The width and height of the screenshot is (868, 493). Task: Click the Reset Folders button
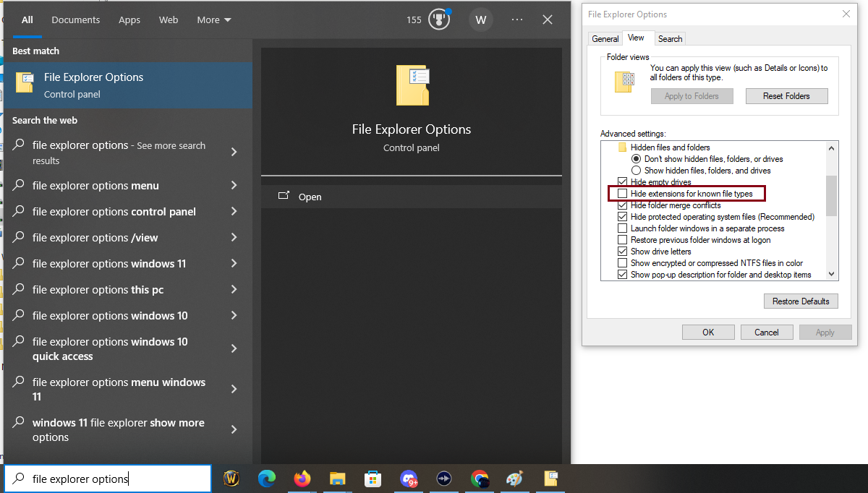[x=786, y=95]
